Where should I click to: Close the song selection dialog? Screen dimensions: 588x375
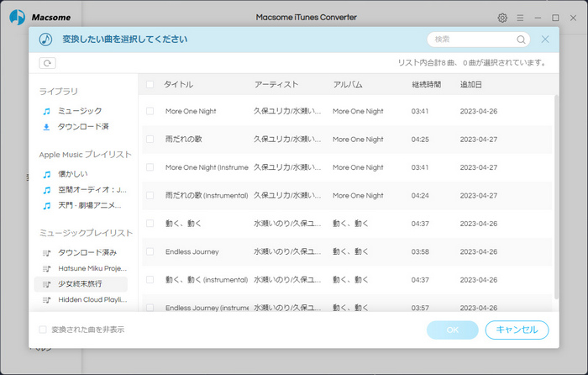tap(545, 39)
